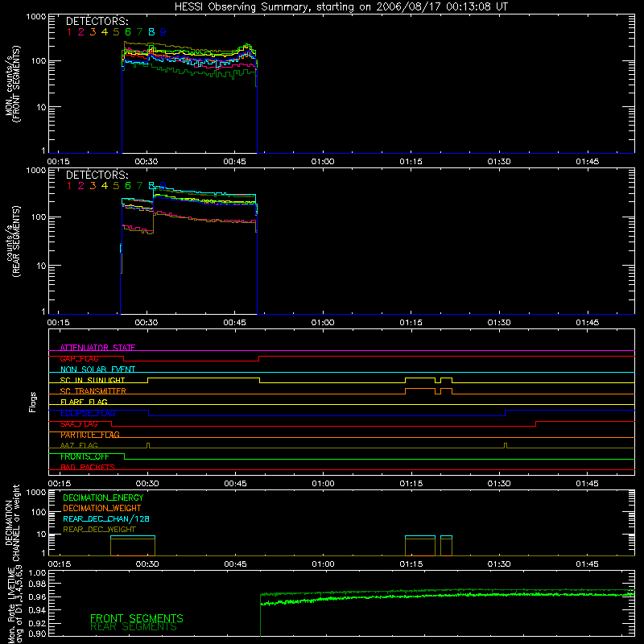Click the DECIMATION_ENERGY legend entry

pos(103,497)
